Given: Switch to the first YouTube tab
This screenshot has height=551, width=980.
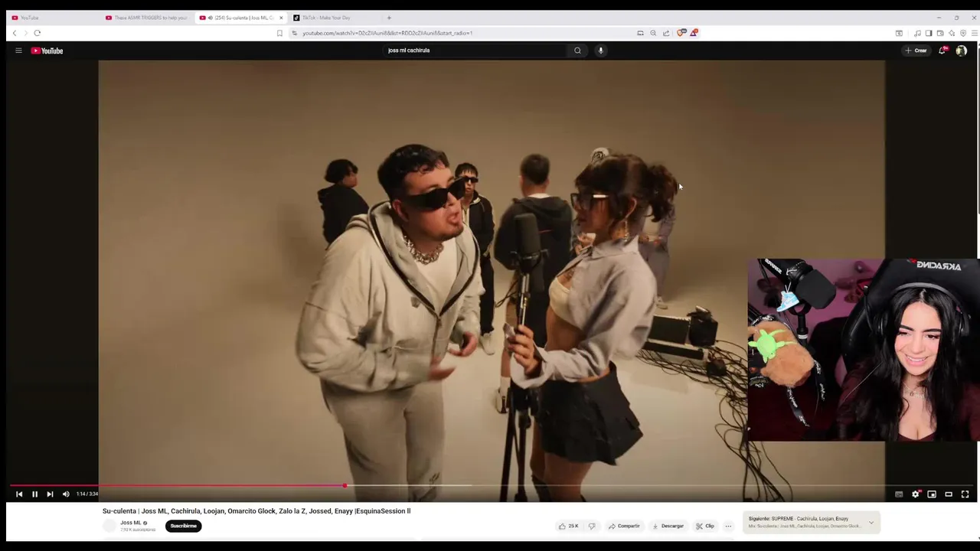Looking at the screenshot, I should coord(54,18).
